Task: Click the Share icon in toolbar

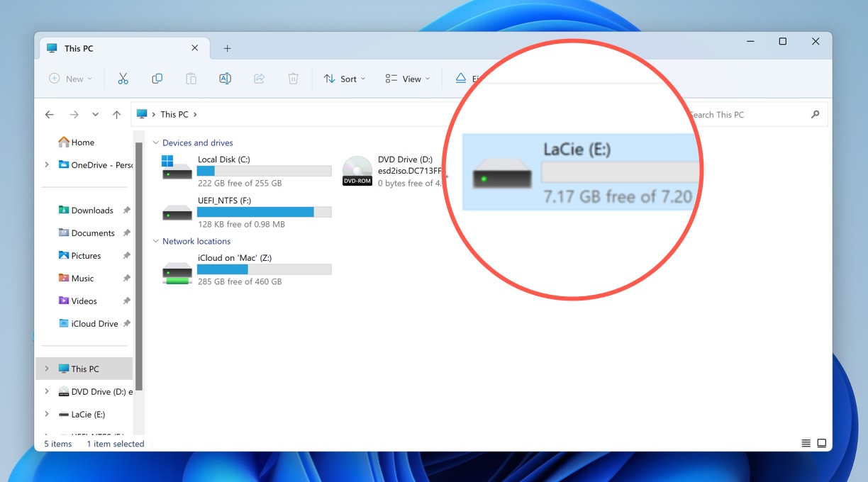Action: 259,79
